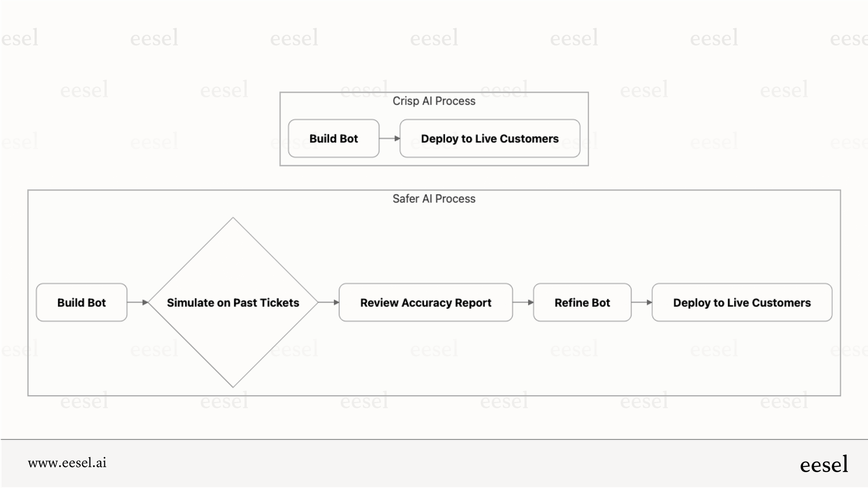Click Build Bot node in Safer AI Process

81,303
